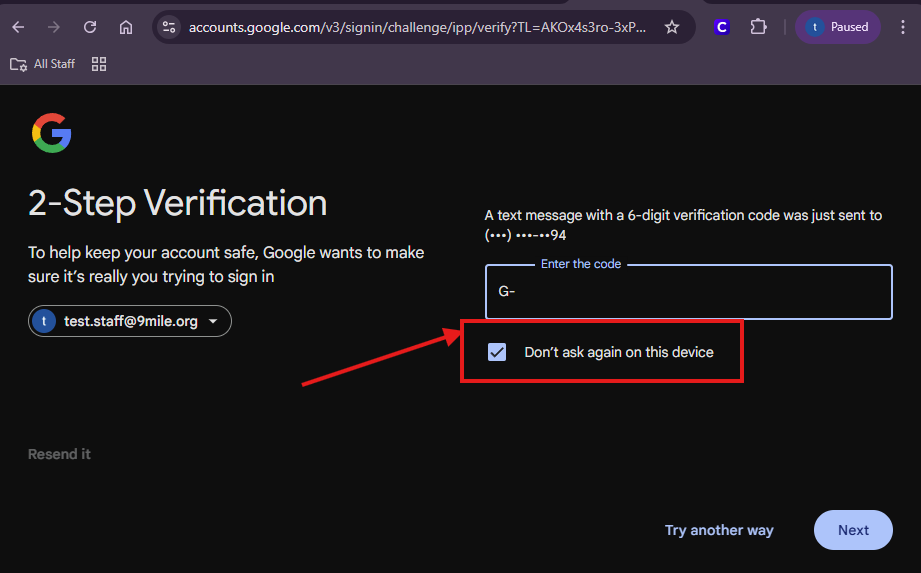Open the Extensions puzzle icon
This screenshot has width=921, height=573.
tap(758, 27)
